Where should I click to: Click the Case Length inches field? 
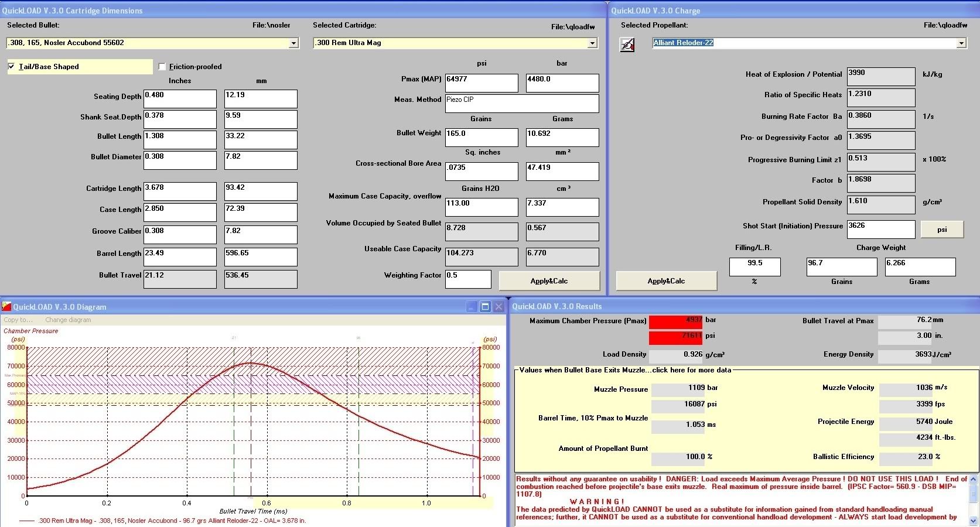(x=180, y=213)
